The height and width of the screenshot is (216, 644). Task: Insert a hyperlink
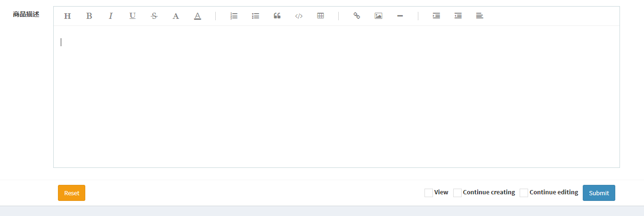357,16
